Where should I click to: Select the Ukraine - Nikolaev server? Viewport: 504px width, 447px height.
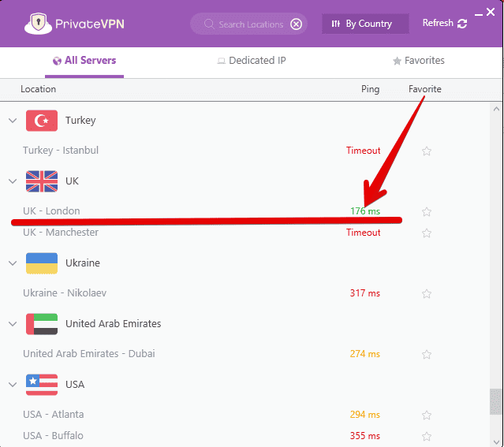(65, 293)
